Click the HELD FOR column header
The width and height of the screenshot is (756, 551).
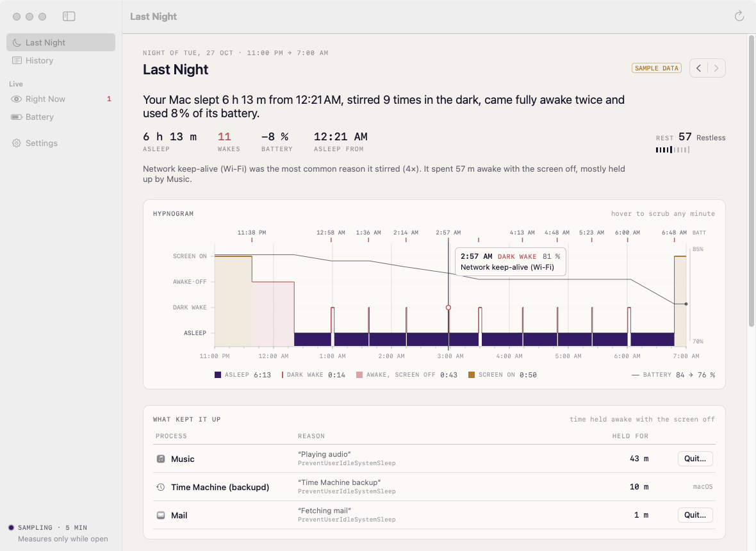pyautogui.click(x=630, y=436)
